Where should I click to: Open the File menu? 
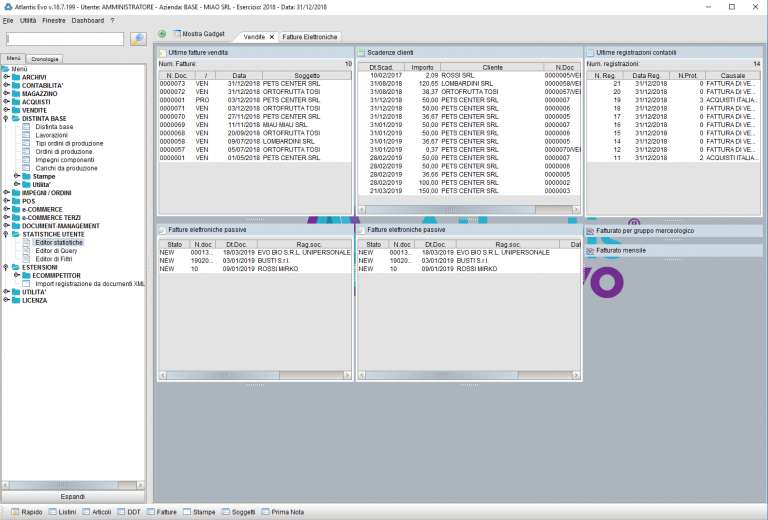[8, 21]
